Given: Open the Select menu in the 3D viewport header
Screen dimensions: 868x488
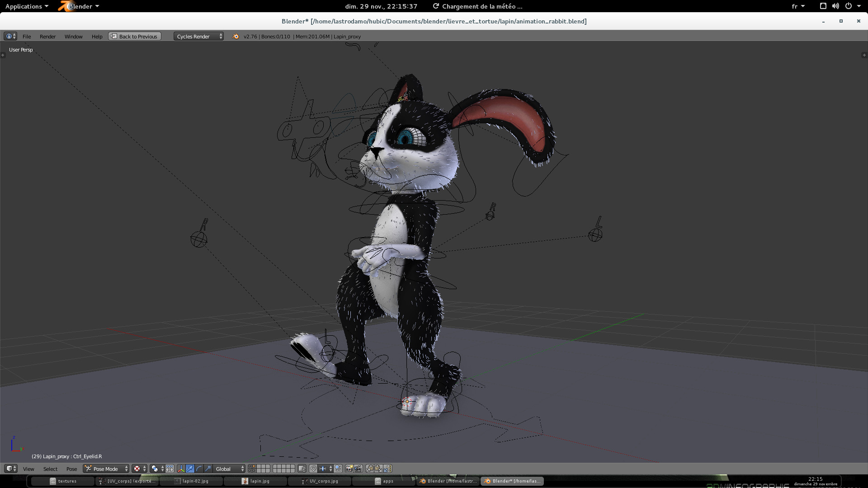Looking at the screenshot, I should [50, 469].
